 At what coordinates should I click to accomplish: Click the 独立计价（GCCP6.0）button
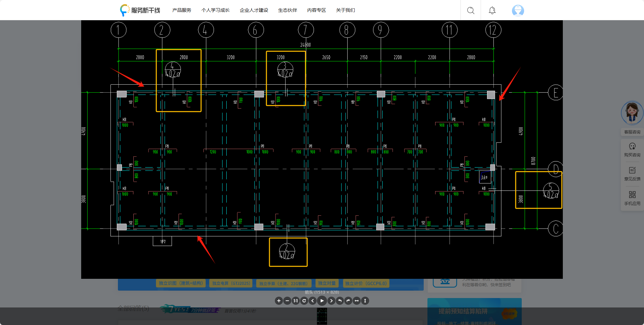pos(366,283)
